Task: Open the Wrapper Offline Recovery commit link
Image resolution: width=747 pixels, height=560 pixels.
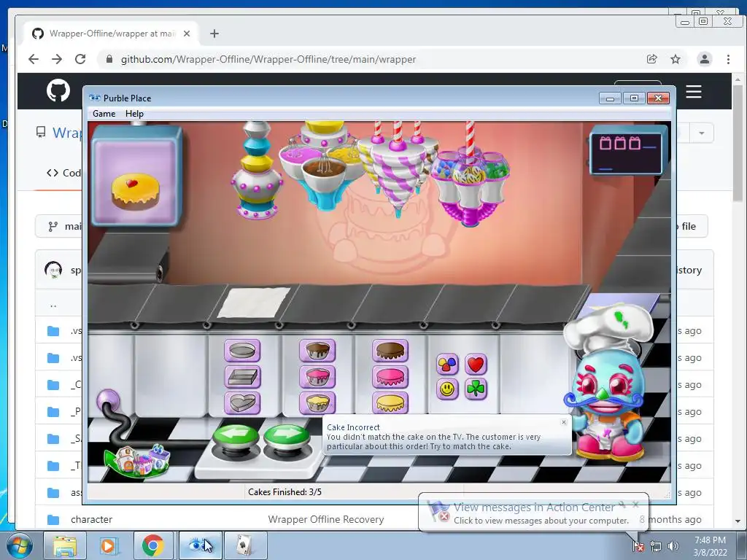Action: click(x=326, y=519)
